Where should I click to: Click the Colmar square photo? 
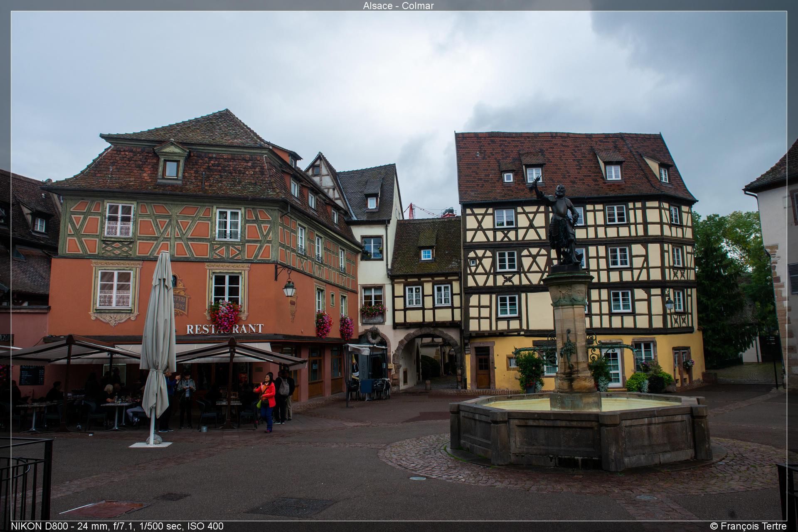tap(399, 266)
